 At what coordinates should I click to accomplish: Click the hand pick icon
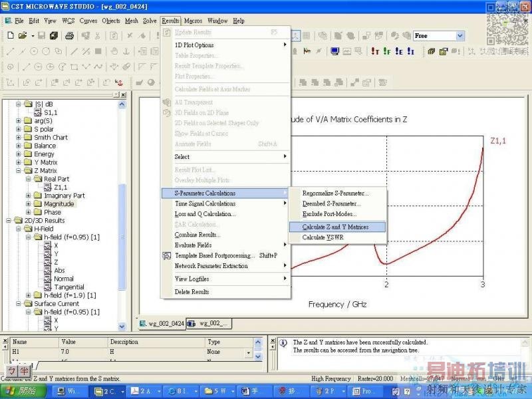pyautogui.click(x=114, y=51)
